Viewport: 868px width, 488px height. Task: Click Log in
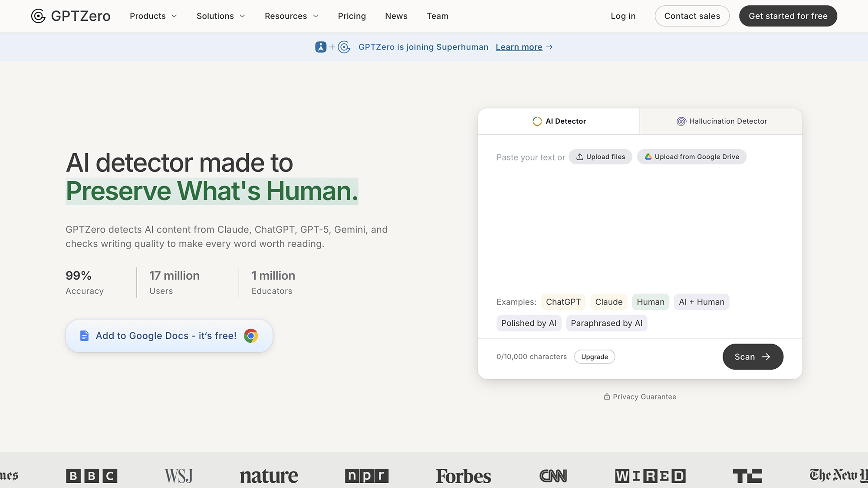tap(623, 16)
